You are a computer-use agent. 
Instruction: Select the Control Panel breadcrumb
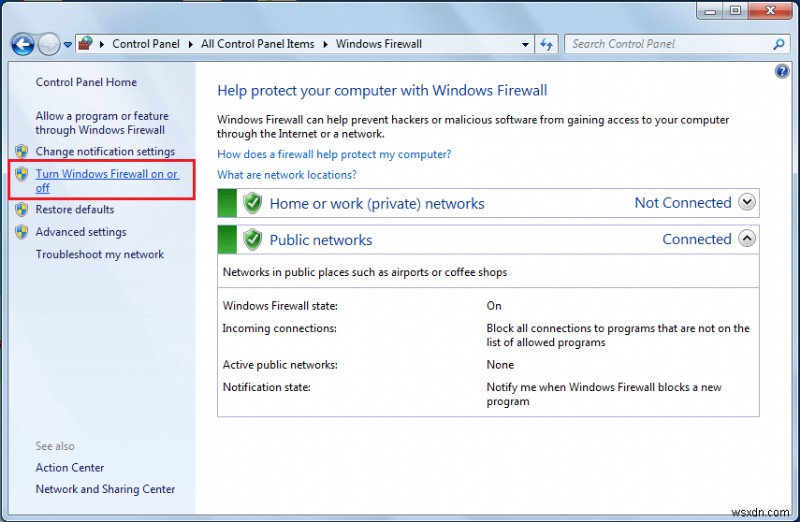(146, 44)
